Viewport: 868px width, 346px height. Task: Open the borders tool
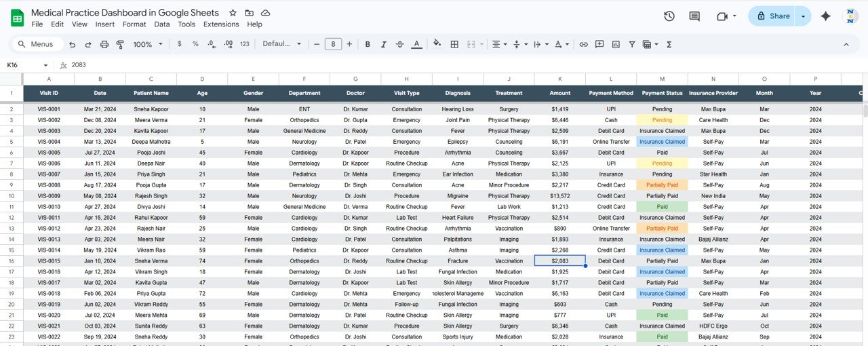click(454, 44)
